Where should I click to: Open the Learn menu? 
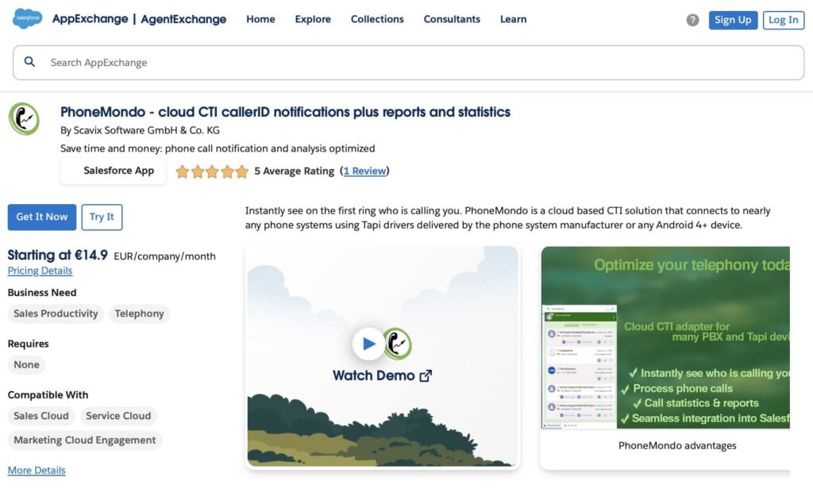pyautogui.click(x=513, y=19)
